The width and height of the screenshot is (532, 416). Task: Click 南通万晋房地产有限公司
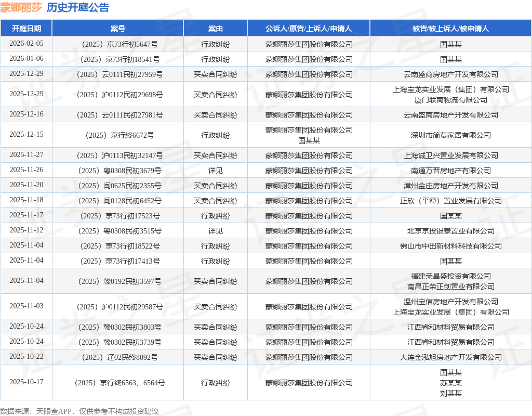pyautogui.click(x=450, y=171)
